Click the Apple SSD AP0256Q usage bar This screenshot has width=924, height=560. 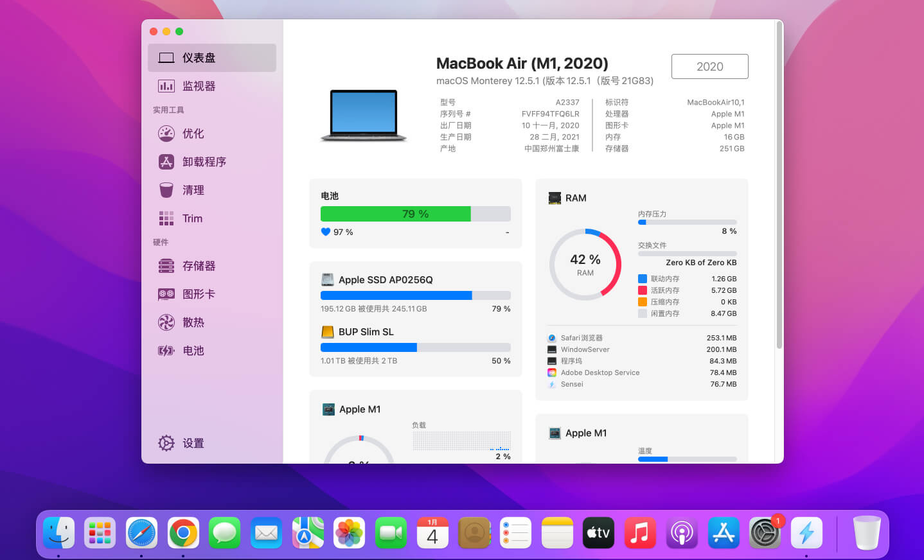(x=415, y=295)
